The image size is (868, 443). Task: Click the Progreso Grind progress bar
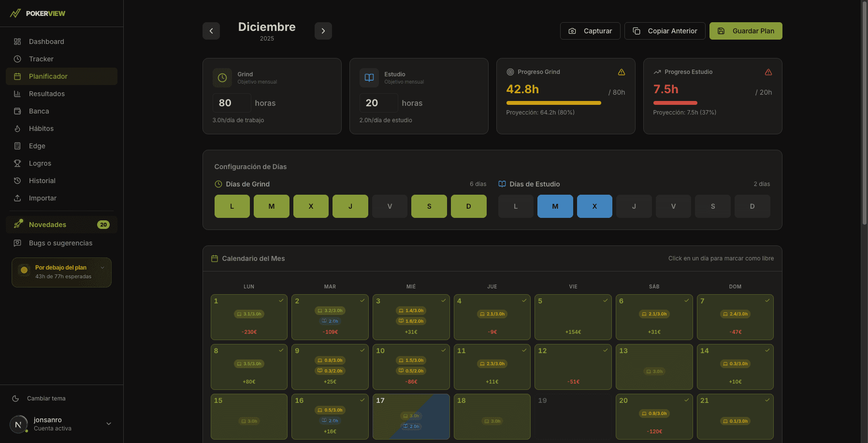553,103
